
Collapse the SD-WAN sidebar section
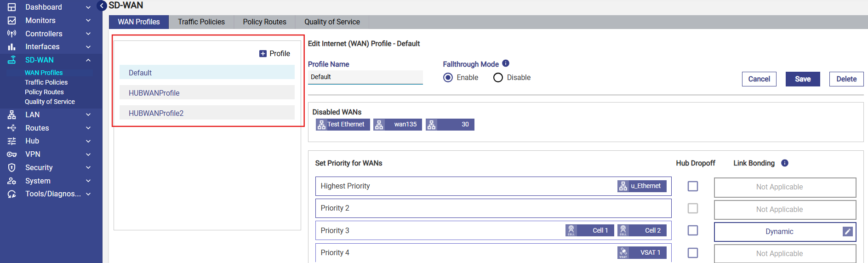[88, 60]
